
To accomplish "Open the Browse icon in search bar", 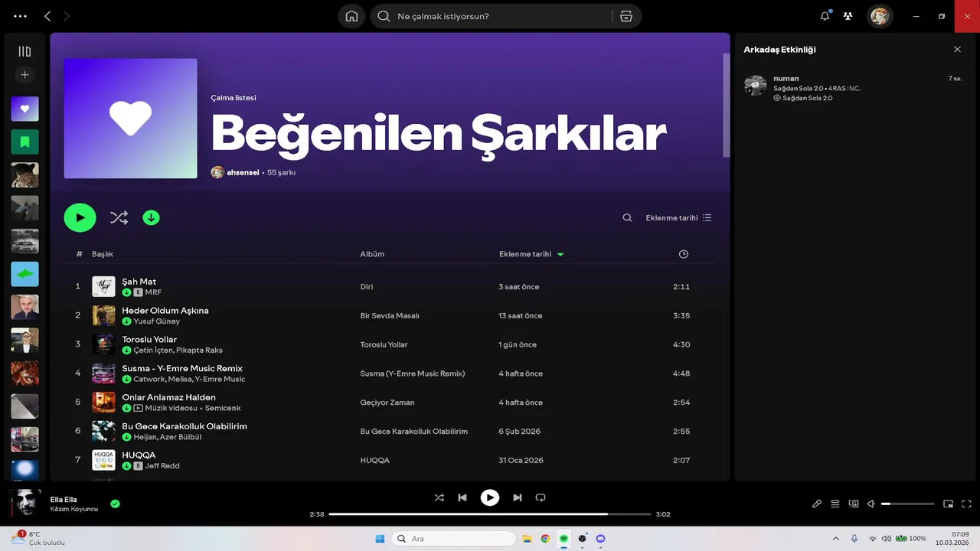I will click(626, 16).
